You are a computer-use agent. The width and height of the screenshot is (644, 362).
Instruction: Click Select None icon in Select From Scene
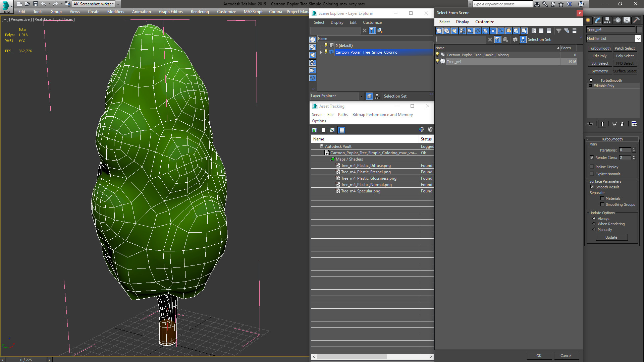click(541, 31)
